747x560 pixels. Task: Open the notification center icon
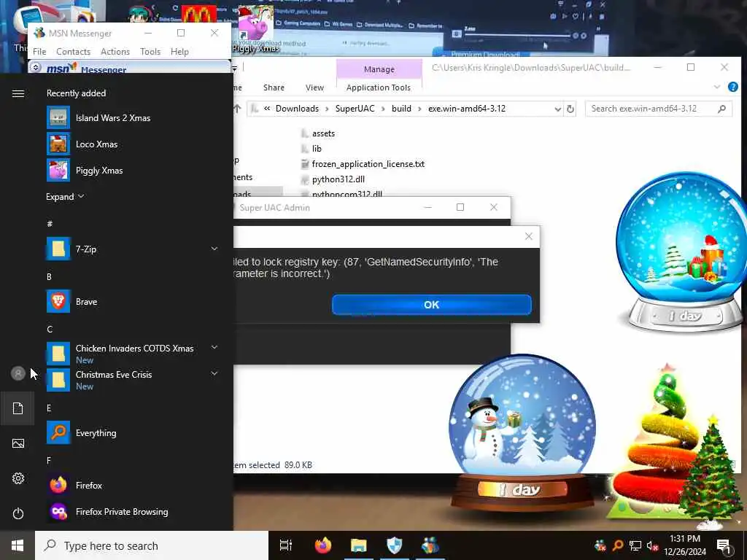pos(724,546)
